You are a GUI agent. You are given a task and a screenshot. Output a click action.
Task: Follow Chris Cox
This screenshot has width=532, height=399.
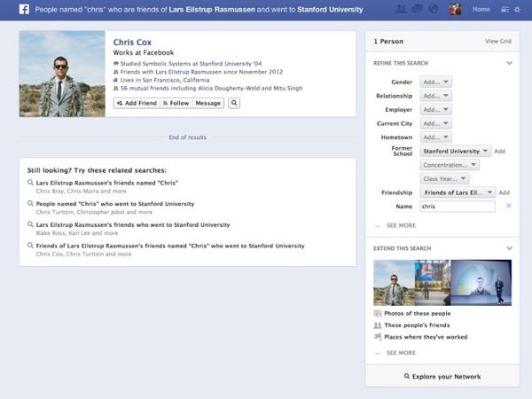(176, 103)
